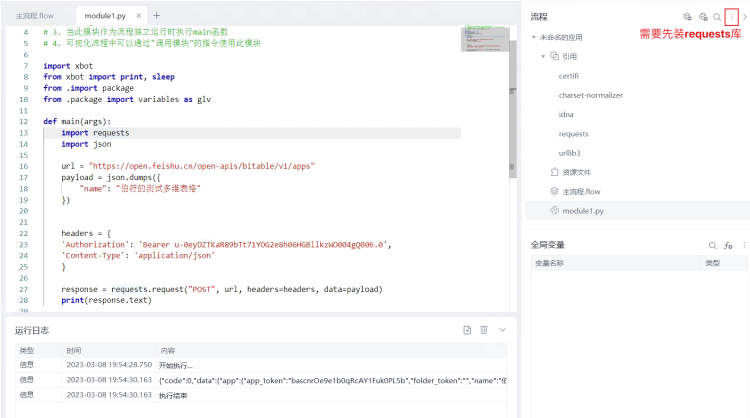The image size is (750, 418).
Task: Click the second toolbar icon in 流程 header
Action: click(x=703, y=17)
